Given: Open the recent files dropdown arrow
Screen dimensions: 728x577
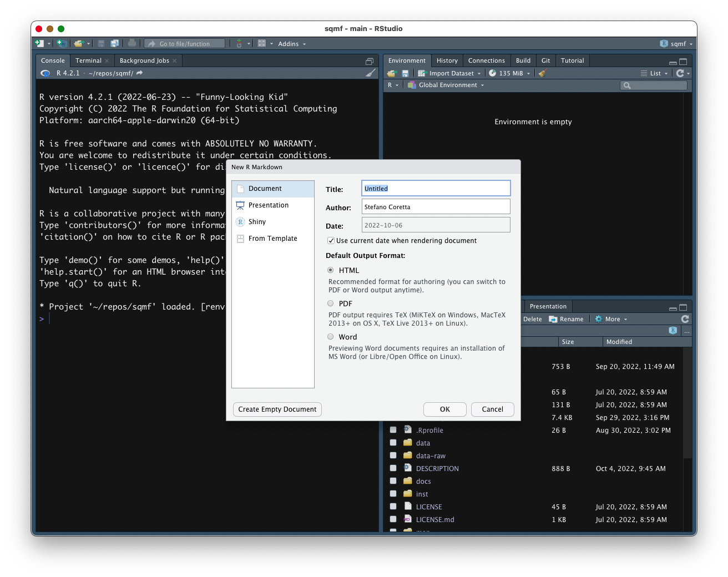Looking at the screenshot, I should [88, 44].
